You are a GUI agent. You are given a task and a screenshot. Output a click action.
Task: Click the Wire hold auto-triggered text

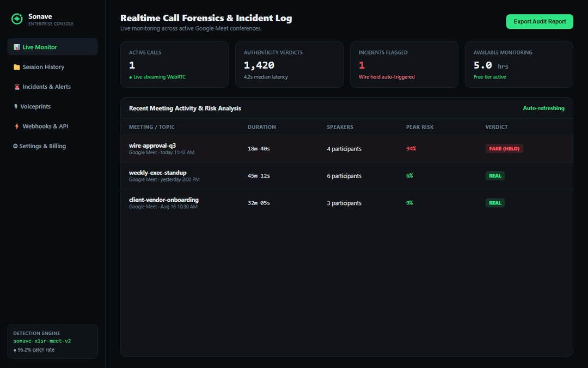(x=387, y=77)
